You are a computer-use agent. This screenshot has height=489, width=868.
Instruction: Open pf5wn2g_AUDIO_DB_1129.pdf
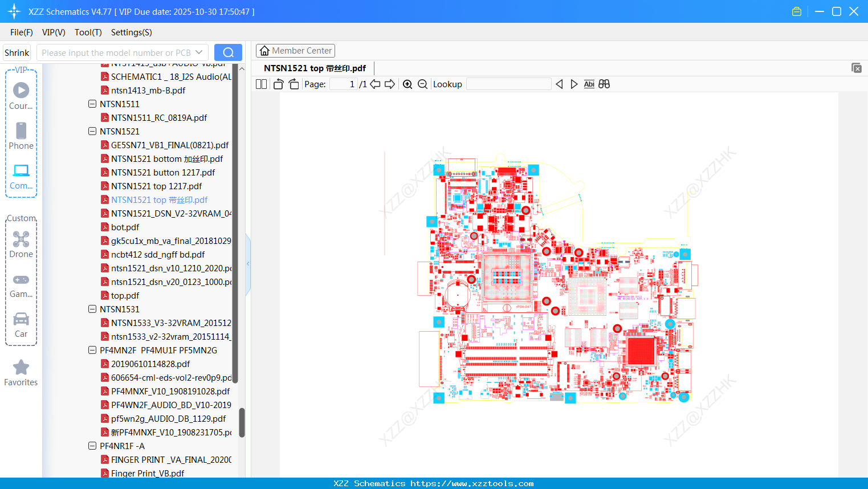click(169, 419)
